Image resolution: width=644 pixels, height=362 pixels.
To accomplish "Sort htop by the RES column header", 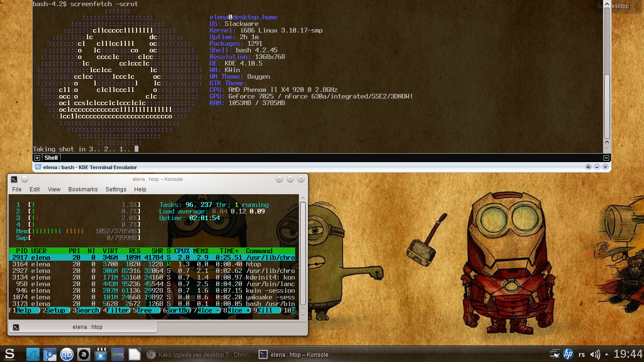I will coord(135,251).
